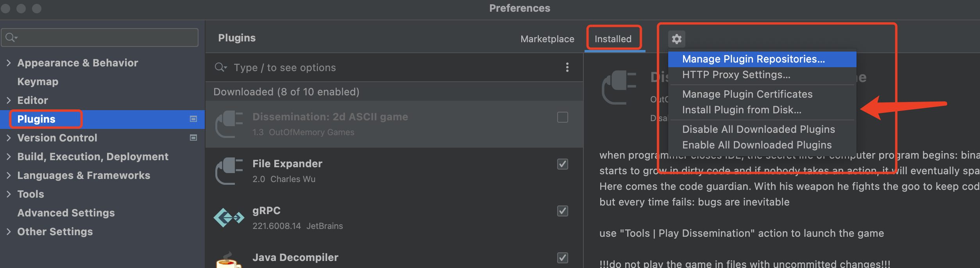The image size is (980, 268).
Task: Choose Install Plugin from Disk option
Action: pyautogui.click(x=741, y=110)
